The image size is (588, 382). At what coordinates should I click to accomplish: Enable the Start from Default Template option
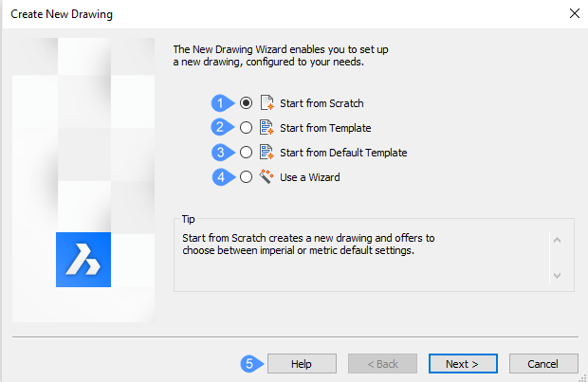click(247, 152)
